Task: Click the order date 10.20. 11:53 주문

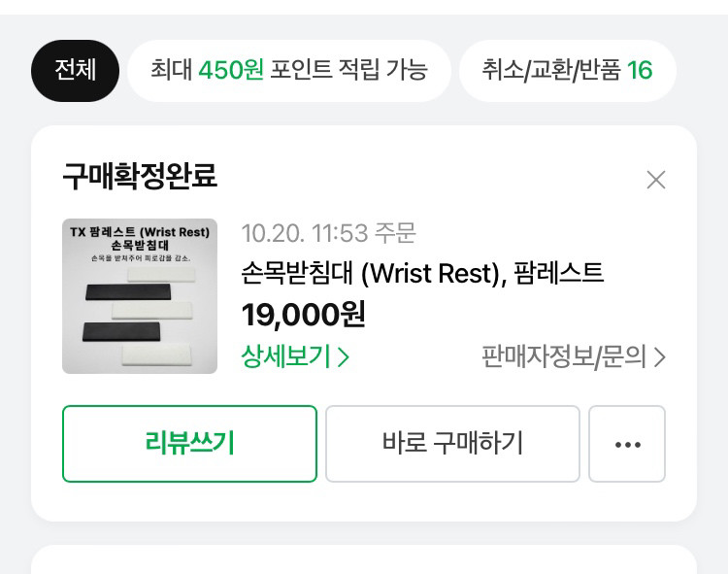Action: click(x=328, y=233)
